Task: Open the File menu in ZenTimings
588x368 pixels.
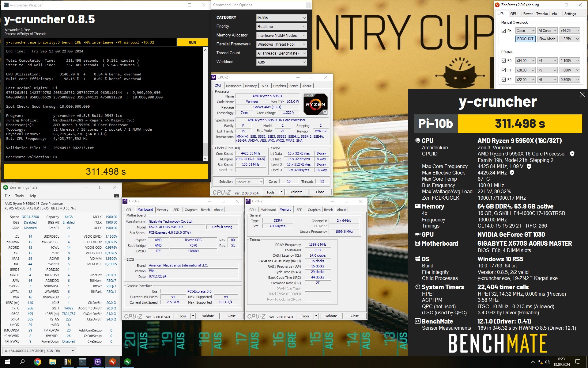Action: pos(8,196)
